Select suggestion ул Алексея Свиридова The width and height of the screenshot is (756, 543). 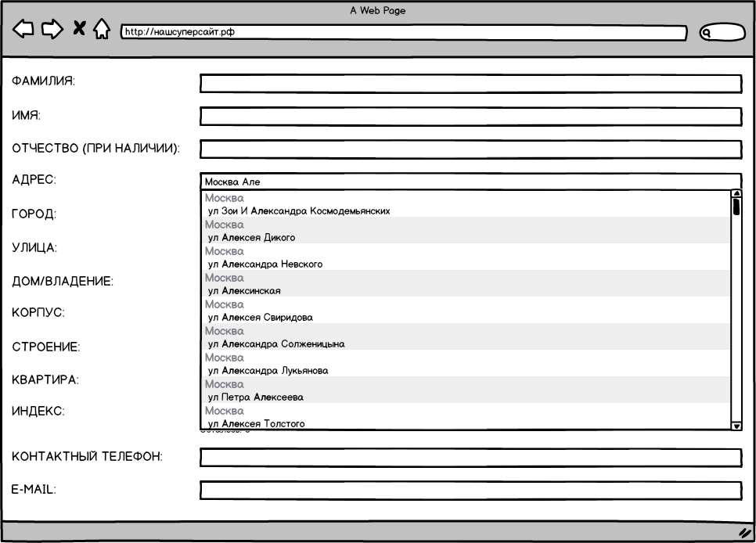pos(466,310)
